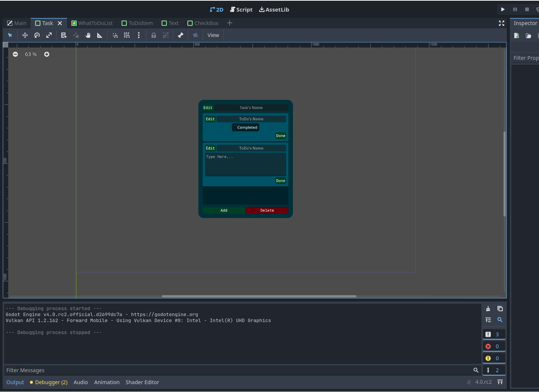Activate the Rotate mode tool
The height and width of the screenshot is (392, 539).
(37, 35)
